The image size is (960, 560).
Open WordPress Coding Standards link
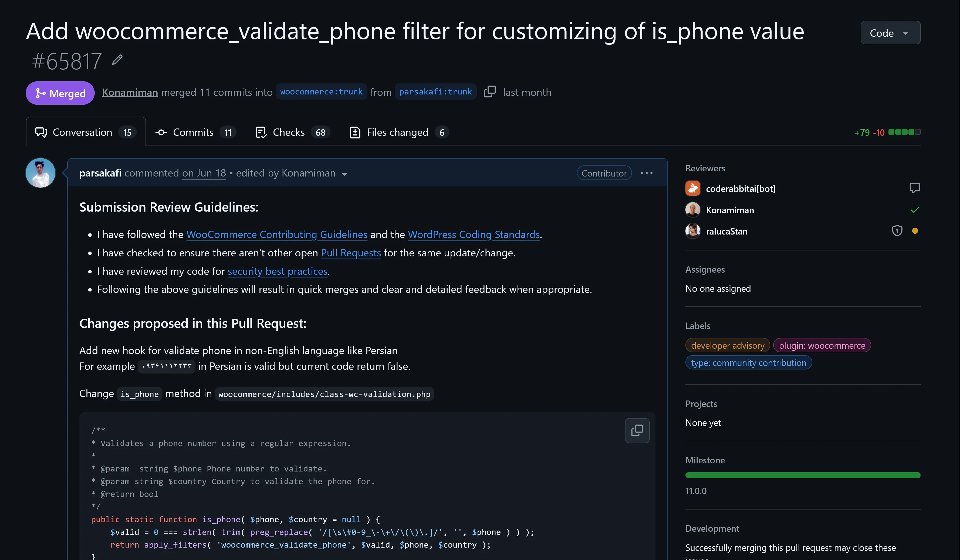coord(474,234)
